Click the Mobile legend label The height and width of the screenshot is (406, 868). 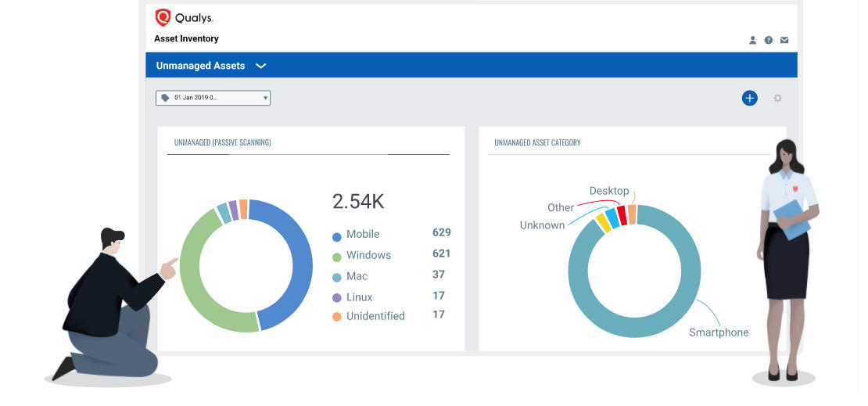coord(363,235)
